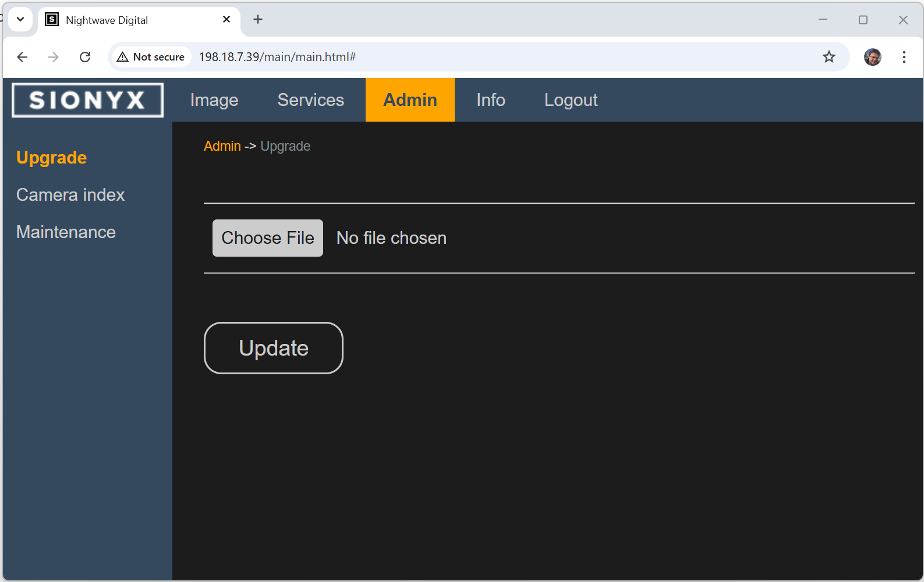The image size is (924, 582).
Task: Expand the tab search dropdown
Action: pos(20,20)
